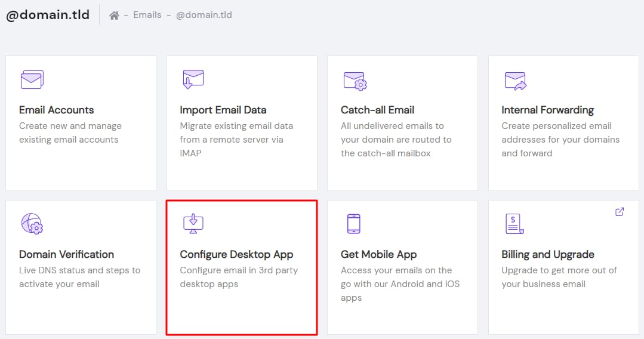Go to Emails in the breadcrumb

point(147,15)
